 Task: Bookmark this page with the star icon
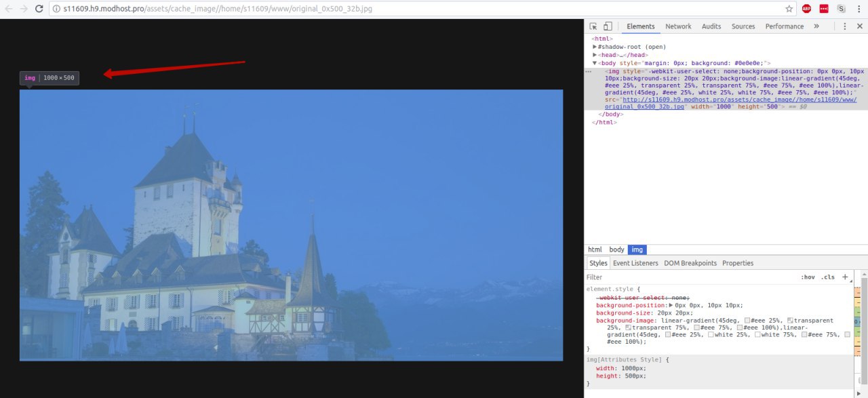pyautogui.click(x=789, y=9)
